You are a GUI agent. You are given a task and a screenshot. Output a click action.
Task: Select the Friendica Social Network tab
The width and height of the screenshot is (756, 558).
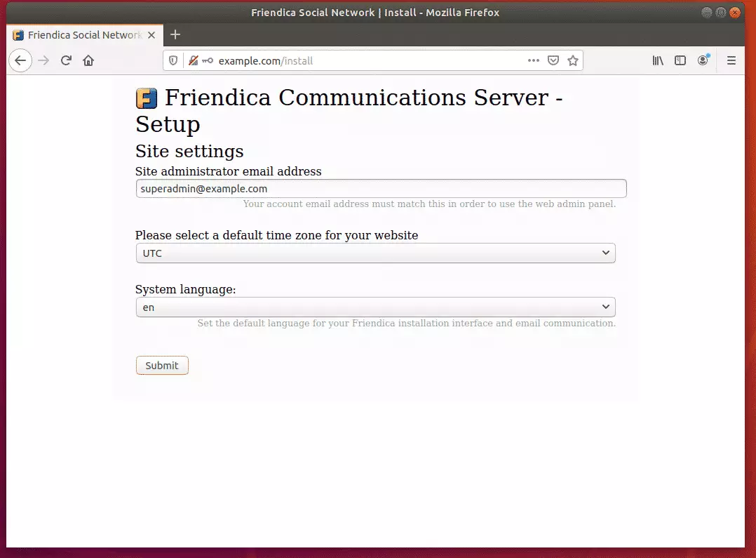pyautogui.click(x=84, y=35)
